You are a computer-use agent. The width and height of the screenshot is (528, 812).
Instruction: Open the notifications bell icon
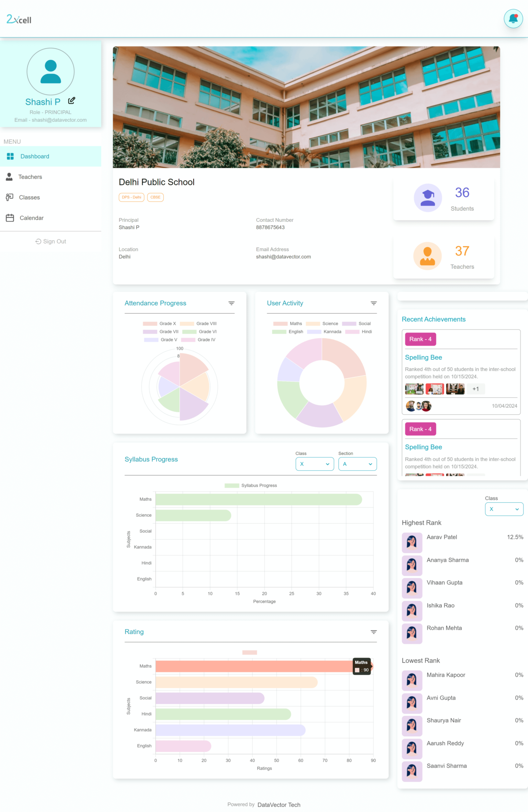(513, 18)
